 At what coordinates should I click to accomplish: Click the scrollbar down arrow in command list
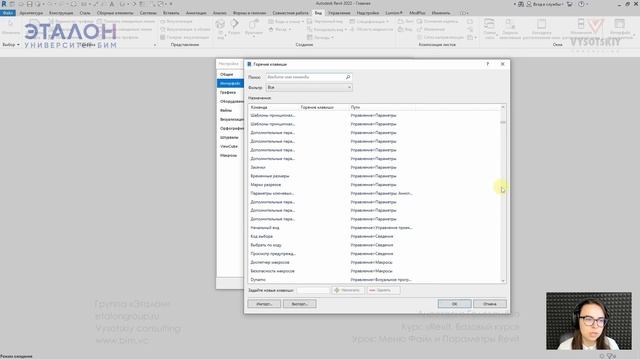point(503,280)
